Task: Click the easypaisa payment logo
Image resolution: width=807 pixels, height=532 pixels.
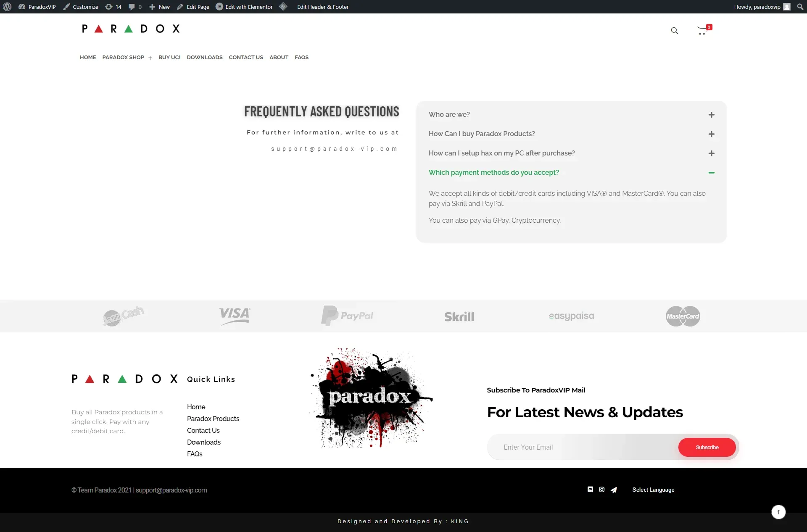Action: point(571,316)
